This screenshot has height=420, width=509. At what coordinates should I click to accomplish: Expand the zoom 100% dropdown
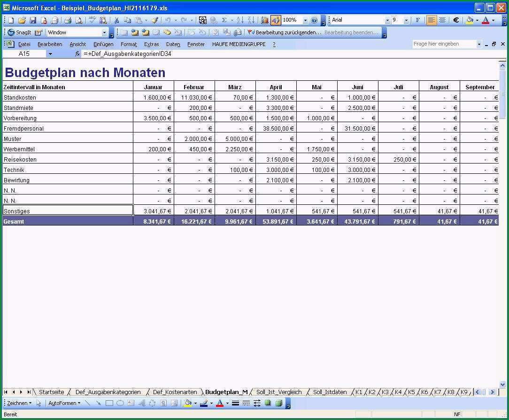tap(305, 20)
